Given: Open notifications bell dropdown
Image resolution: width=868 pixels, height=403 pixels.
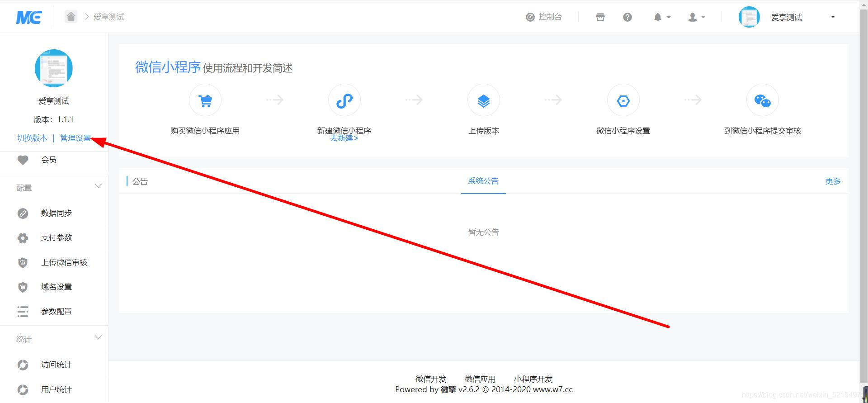Looking at the screenshot, I should [662, 17].
